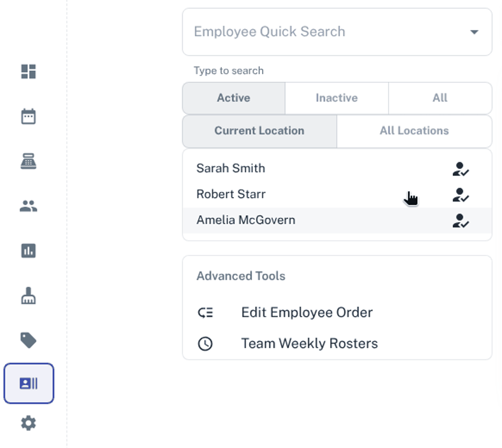Open the customers people icon in sidebar
502x448 pixels.
point(28,206)
